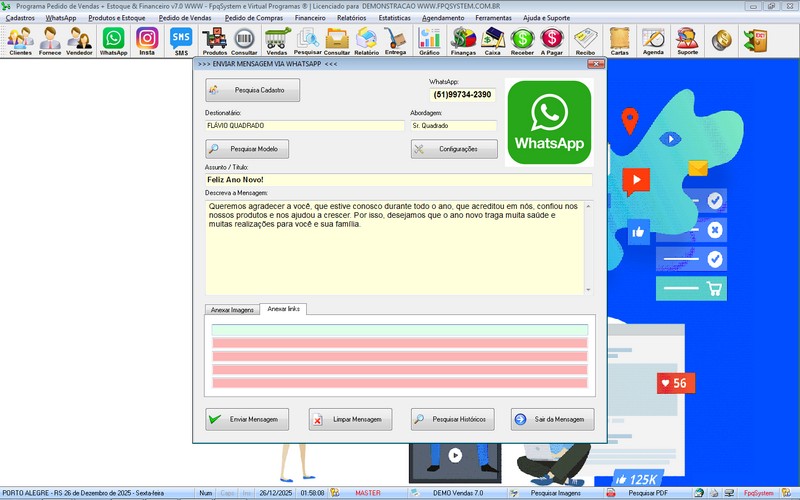The image size is (800, 500).
Task: Open the Agendamento menu
Action: point(443,18)
